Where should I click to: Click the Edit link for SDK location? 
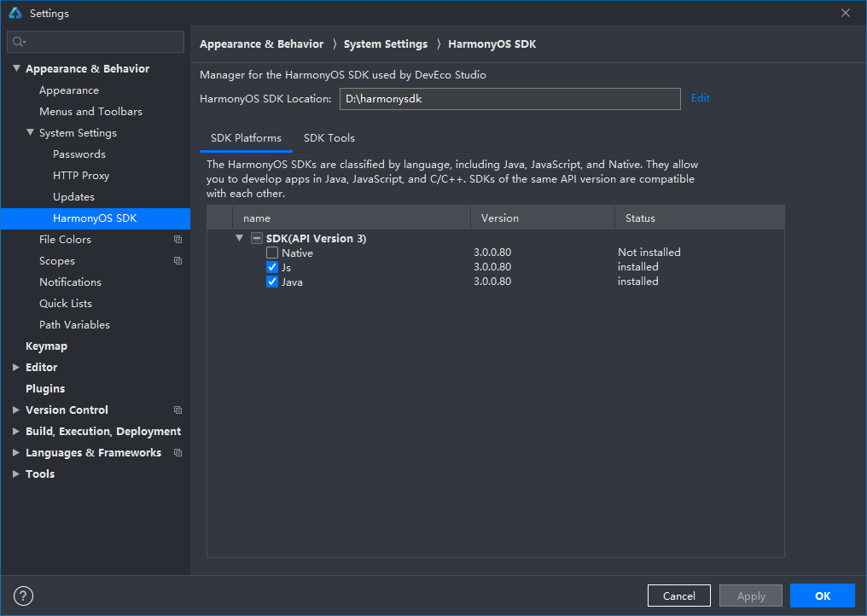(700, 98)
